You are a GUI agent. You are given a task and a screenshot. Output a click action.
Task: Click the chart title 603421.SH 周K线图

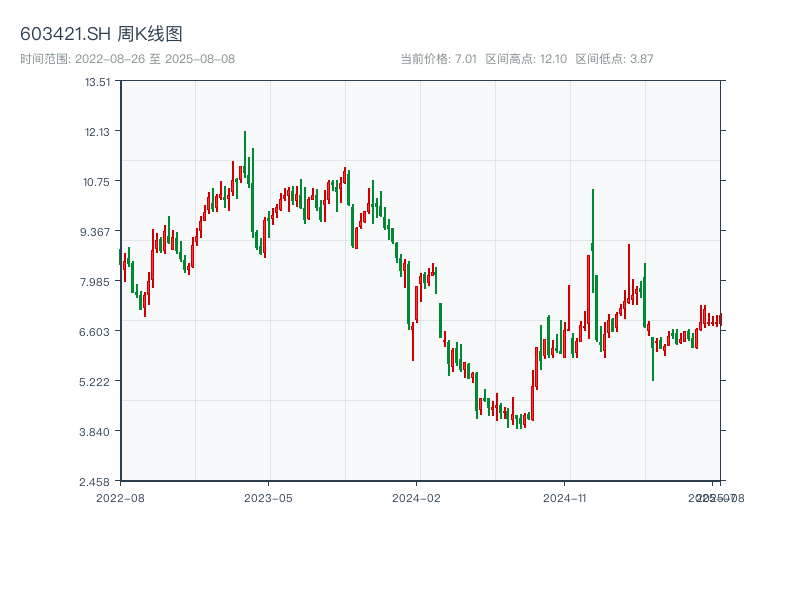coord(101,34)
